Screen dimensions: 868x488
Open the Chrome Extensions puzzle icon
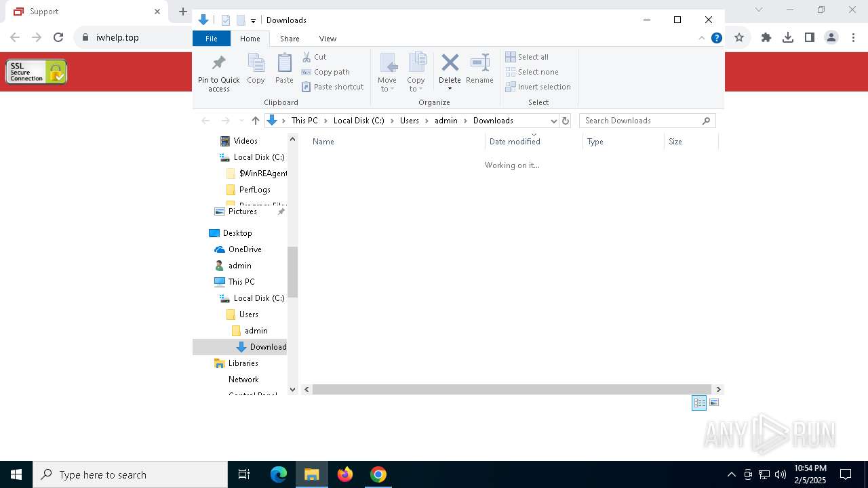tap(766, 38)
